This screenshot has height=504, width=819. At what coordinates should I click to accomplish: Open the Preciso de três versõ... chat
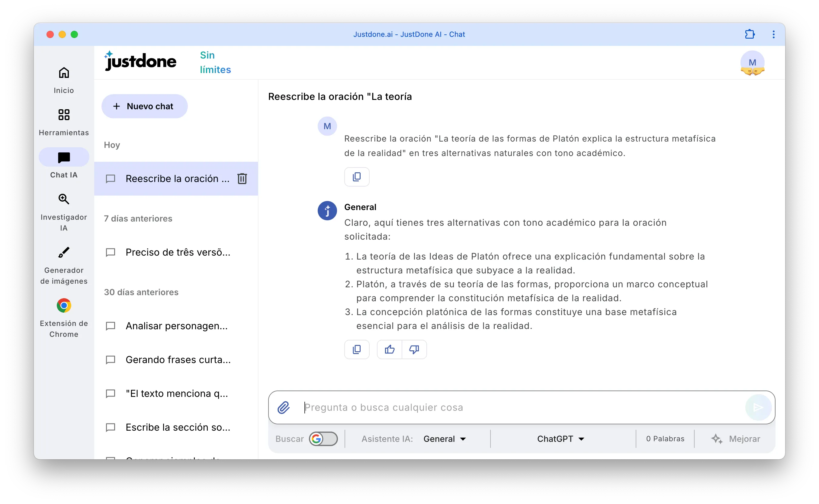pyautogui.click(x=177, y=252)
